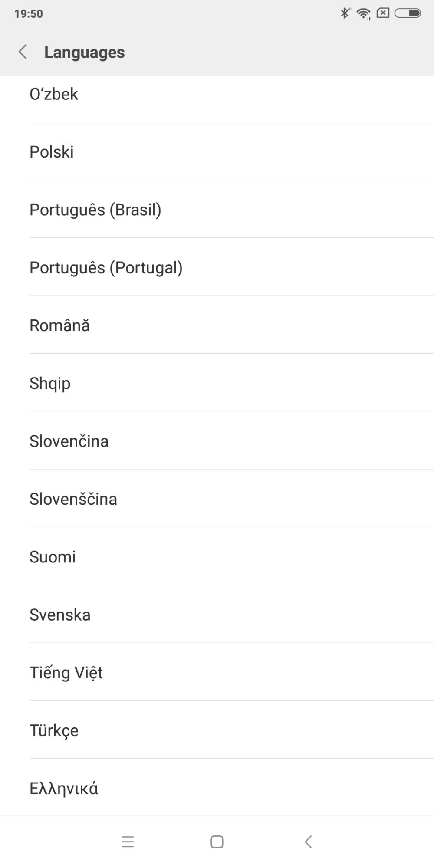Viewport: 434px width, 868px height.
Task: Set language to Suomi
Action: point(53,557)
